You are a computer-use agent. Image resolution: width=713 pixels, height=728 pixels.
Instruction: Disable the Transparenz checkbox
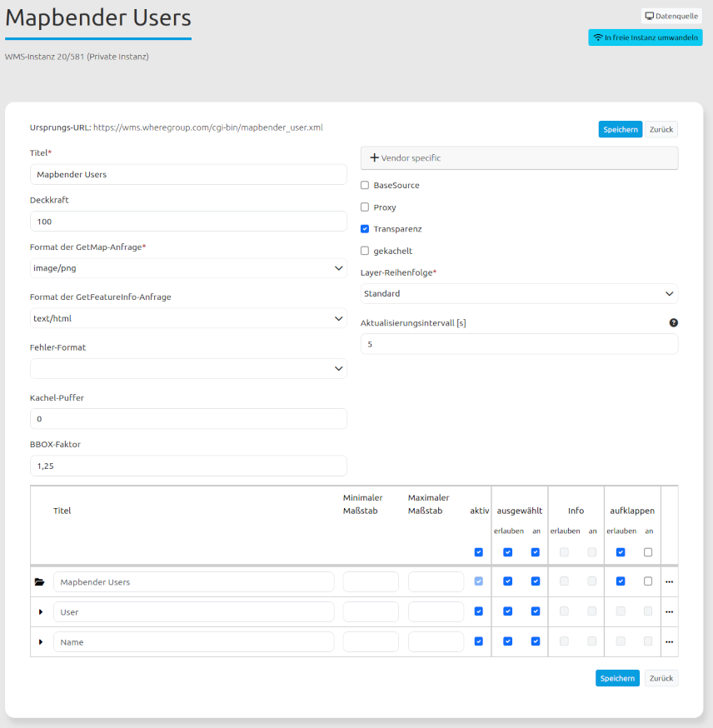pos(365,228)
